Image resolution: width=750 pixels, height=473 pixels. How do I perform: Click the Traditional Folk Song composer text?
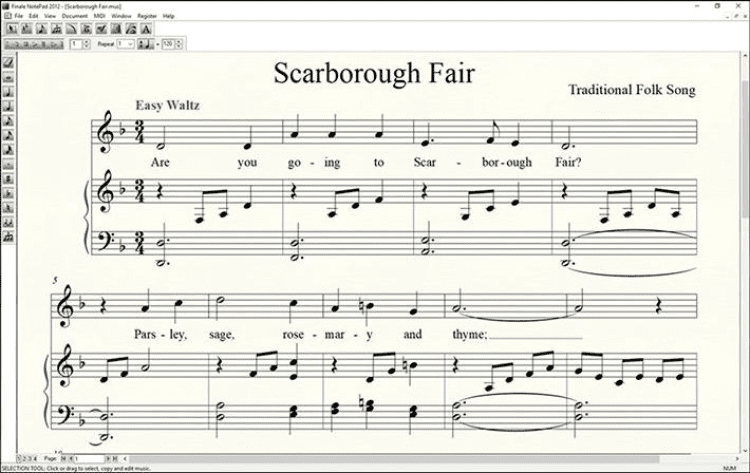[631, 90]
